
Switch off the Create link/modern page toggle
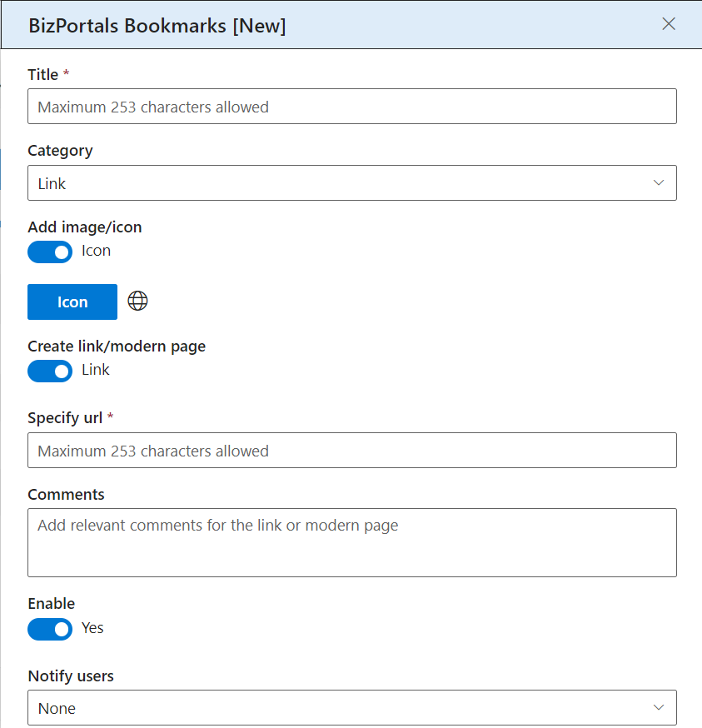click(50, 371)
